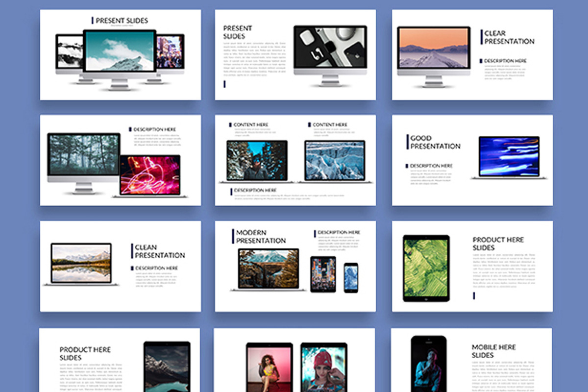Click the laptop showing glacier ice
The image size is (588, 392).
click(335, 162)
